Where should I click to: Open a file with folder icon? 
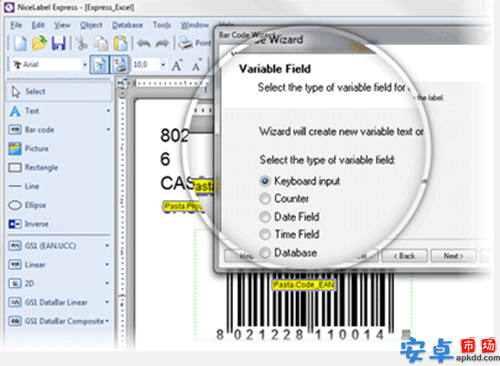coord(39,43)
